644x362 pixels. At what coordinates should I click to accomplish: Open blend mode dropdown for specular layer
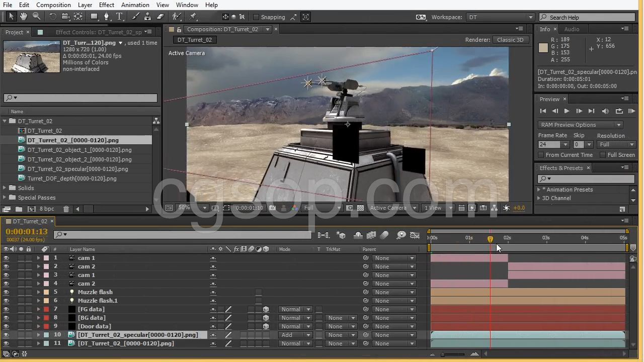pos(295,335)
